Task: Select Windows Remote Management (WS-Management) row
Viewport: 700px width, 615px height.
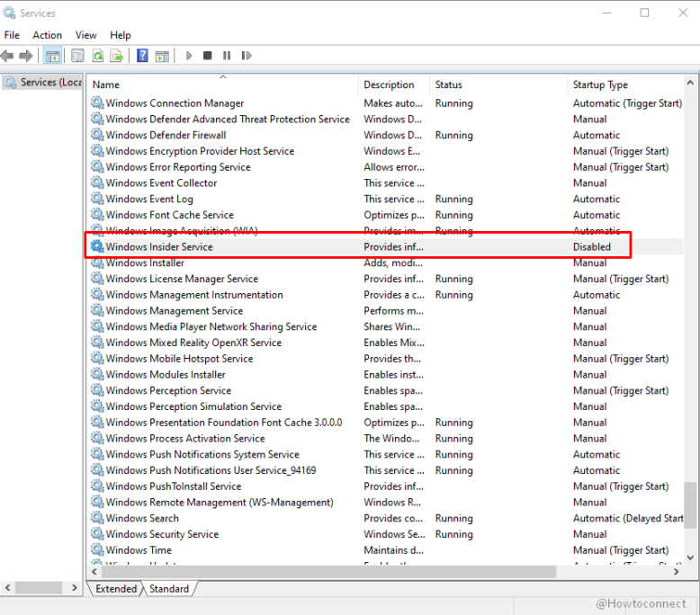Action: click(386, 502)
